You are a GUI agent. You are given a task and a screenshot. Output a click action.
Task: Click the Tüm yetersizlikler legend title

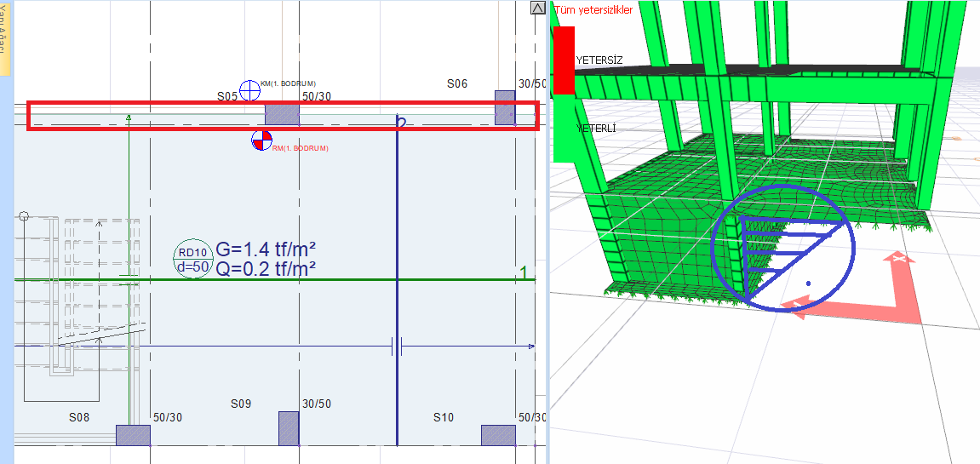pyautogui.click(x=593, y=10)
